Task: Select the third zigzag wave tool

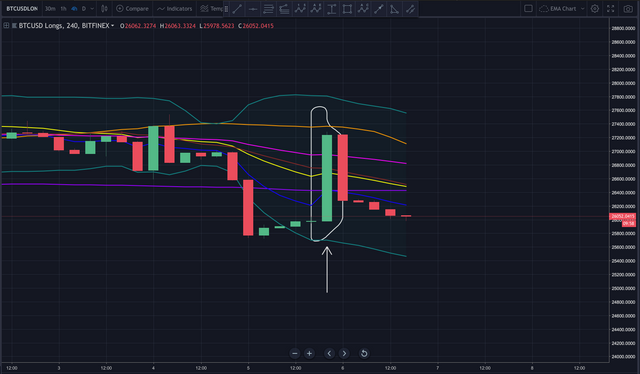Action: click(363, 9)
